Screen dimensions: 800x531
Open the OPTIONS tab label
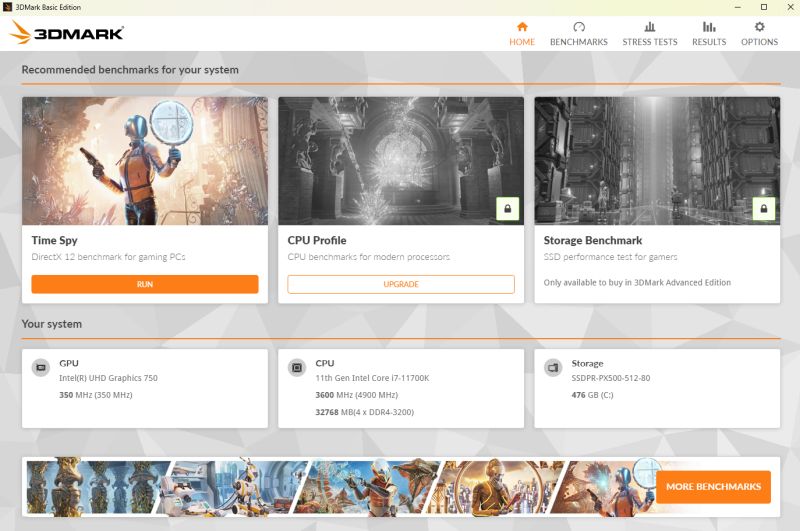(x=759, y=42)
